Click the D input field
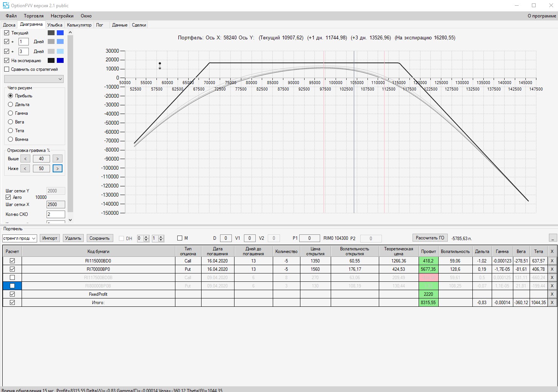 226,238
